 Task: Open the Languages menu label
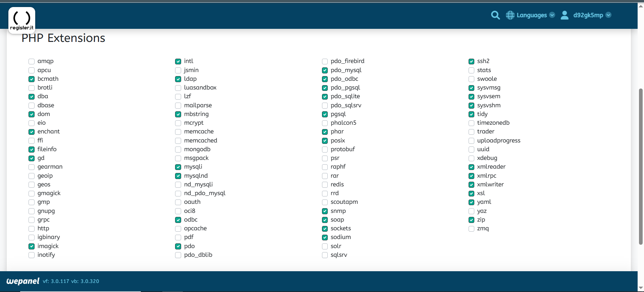coord(532,15)
